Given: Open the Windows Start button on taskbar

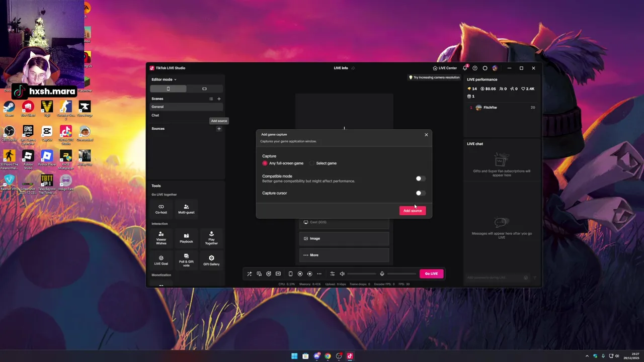Looking at the screenshot, I should pos(294,356).
